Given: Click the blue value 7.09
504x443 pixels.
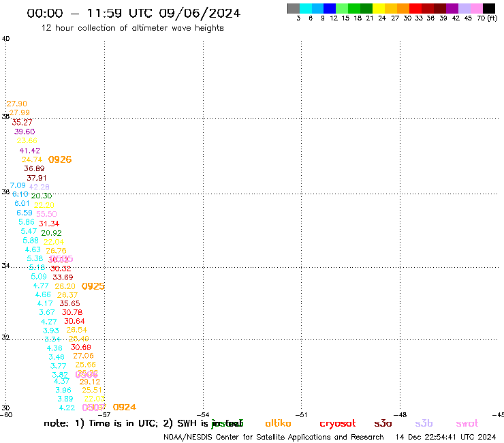Looking at the screenshot, I should 18,185.
